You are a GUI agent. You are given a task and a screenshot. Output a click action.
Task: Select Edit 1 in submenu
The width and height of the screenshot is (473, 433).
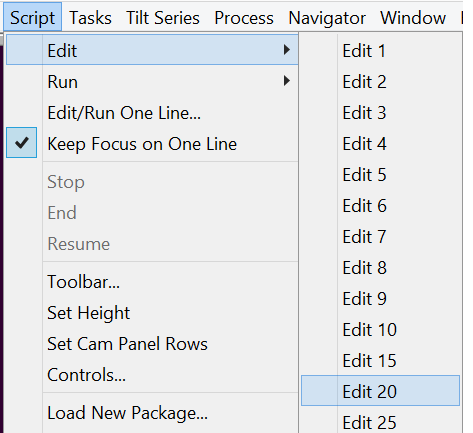pos(380,51)
